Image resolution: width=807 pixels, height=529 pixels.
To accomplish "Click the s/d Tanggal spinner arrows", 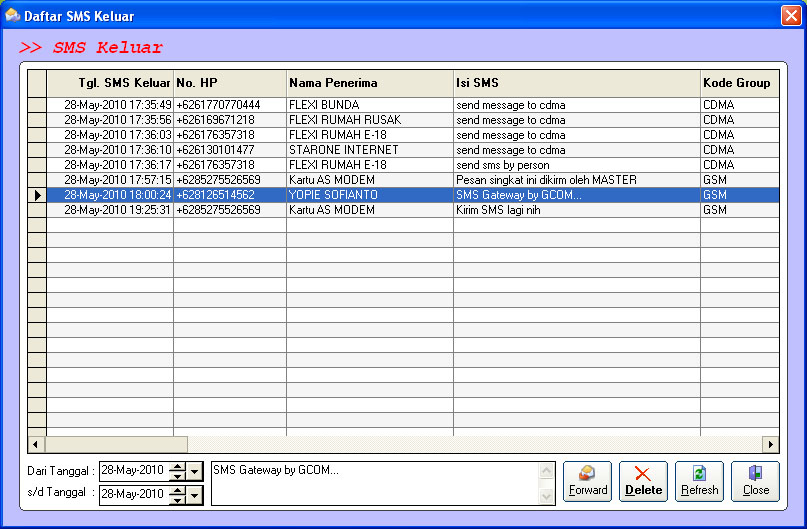I will (x=177, y=494).
